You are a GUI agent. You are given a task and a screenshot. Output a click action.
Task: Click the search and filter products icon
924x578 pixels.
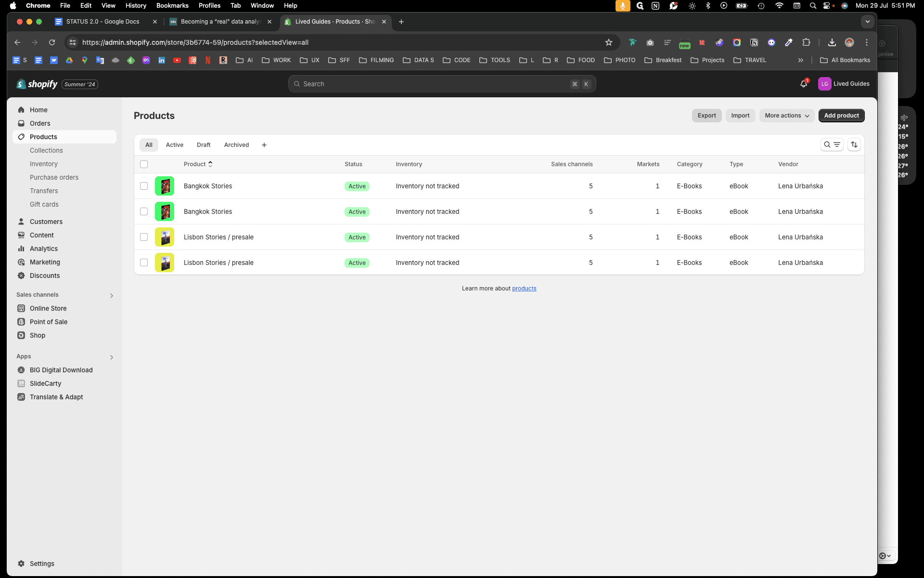click(x=832, y=144)
